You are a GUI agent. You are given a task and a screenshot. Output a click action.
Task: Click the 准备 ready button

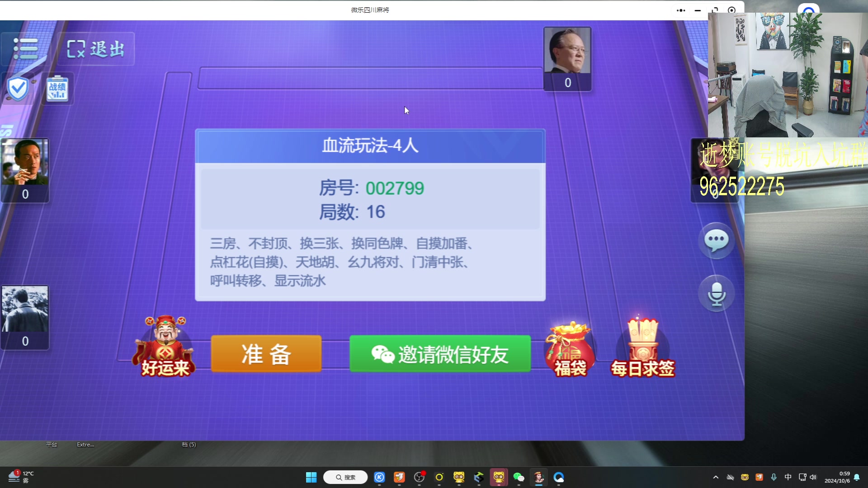point(266,354)
